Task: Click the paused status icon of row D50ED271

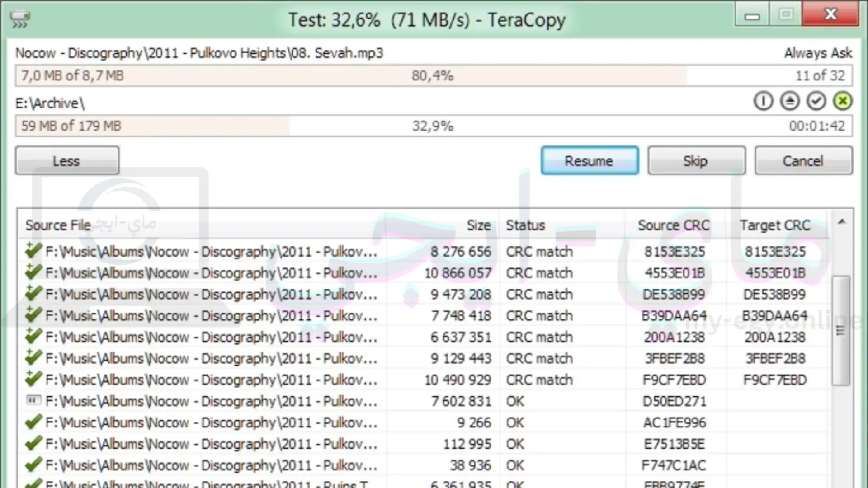Action: (x=33, y=400)
